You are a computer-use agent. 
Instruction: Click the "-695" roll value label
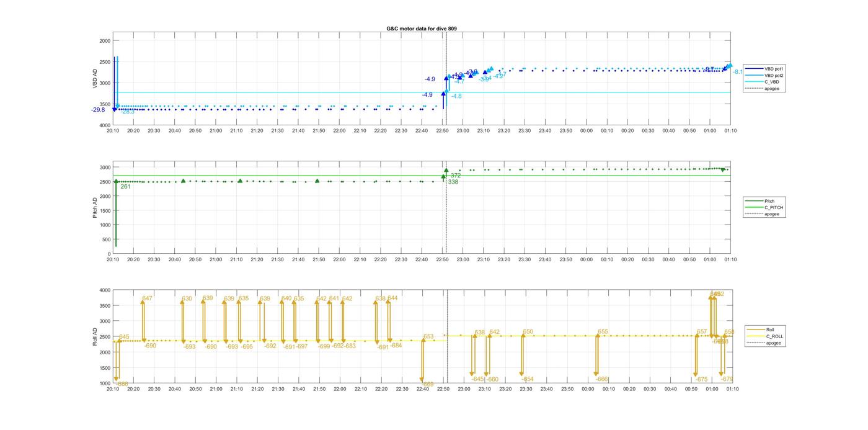[x=247, y=347]
